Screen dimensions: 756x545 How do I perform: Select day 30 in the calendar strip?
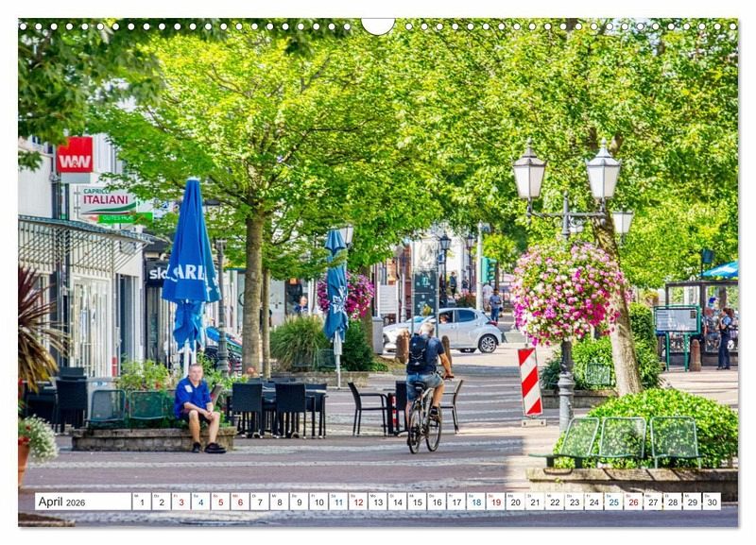tap(713, 502)
